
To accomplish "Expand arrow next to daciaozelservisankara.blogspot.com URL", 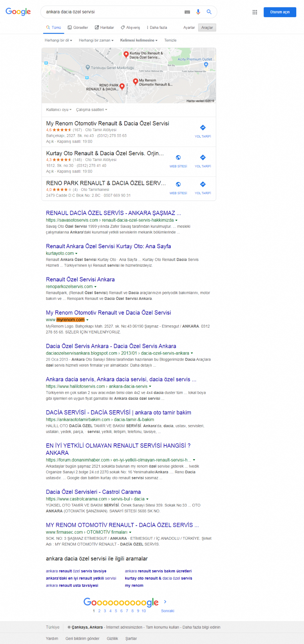I will coord(192,353).
